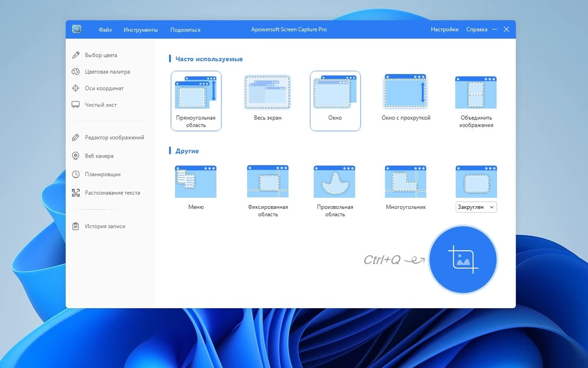Click the Выбор цвета pencil icon

pyautogui.click(x=75, y=55)
